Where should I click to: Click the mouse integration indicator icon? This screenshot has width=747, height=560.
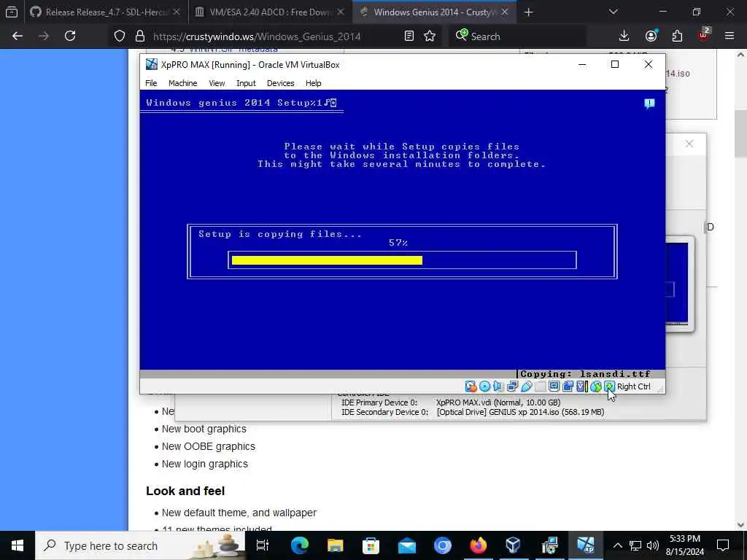pyautogui.click(x=595, y=386)
